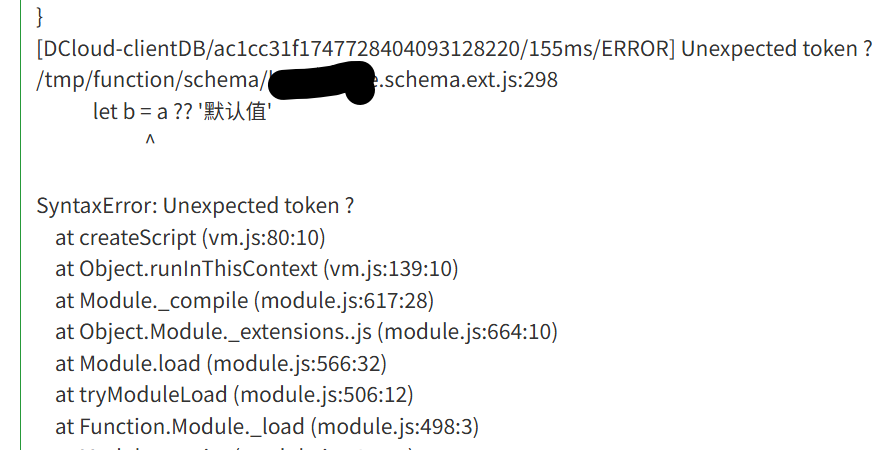The image size is (893, 450).
Task: Click the Module.load stack frame
Action: [221, 363]
